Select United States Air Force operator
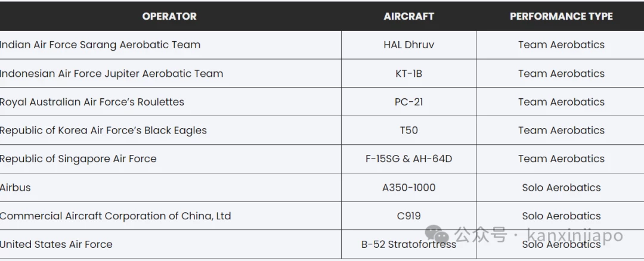Image resolution: width=644 pixels, height=261 pixels. pos(56,244)
